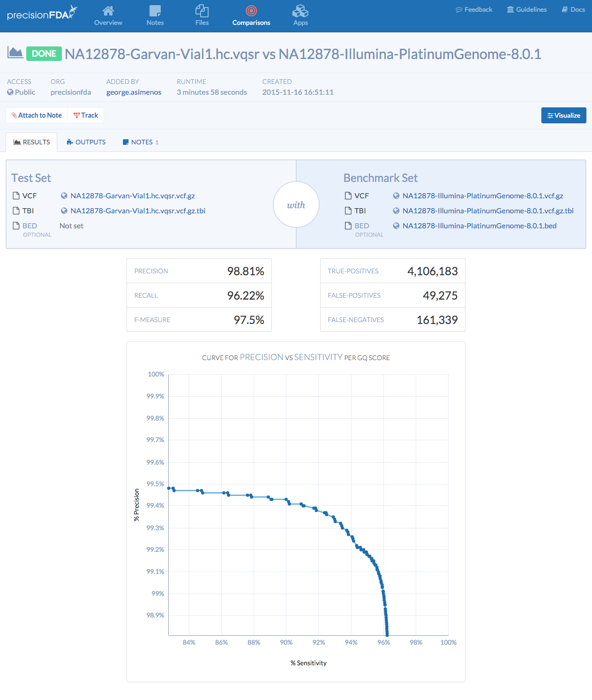The height and width of the screenshot is (700, 592).
Task: Click the Attach to Note button
Action: pos(37,115)
